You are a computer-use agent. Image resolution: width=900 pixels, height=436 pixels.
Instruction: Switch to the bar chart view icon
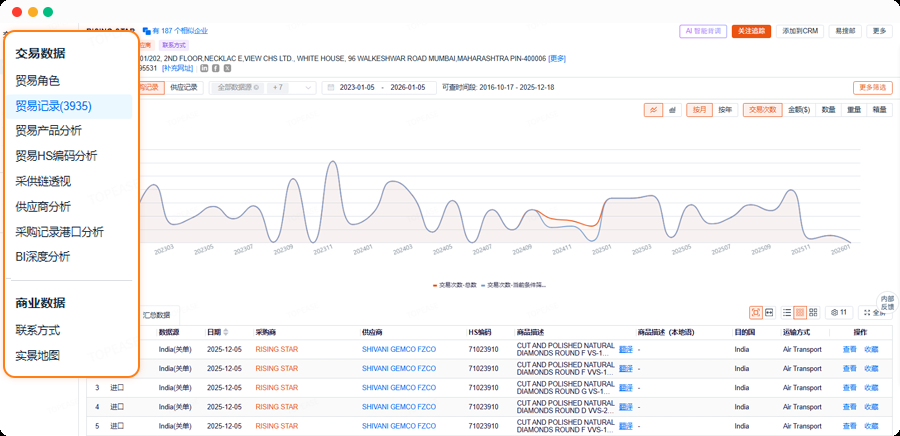pos(672,110)
